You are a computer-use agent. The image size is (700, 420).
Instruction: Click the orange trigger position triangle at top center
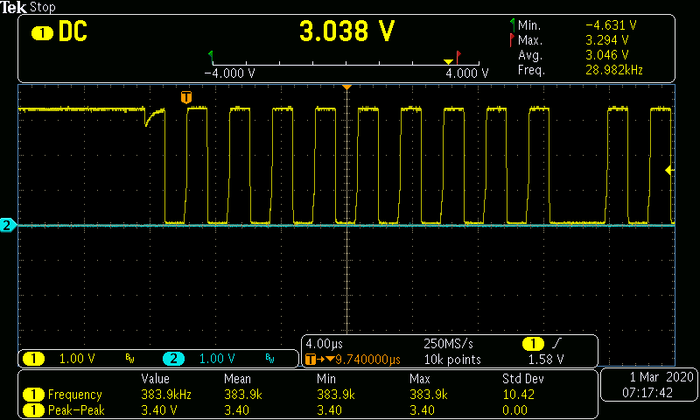[347, 87]
